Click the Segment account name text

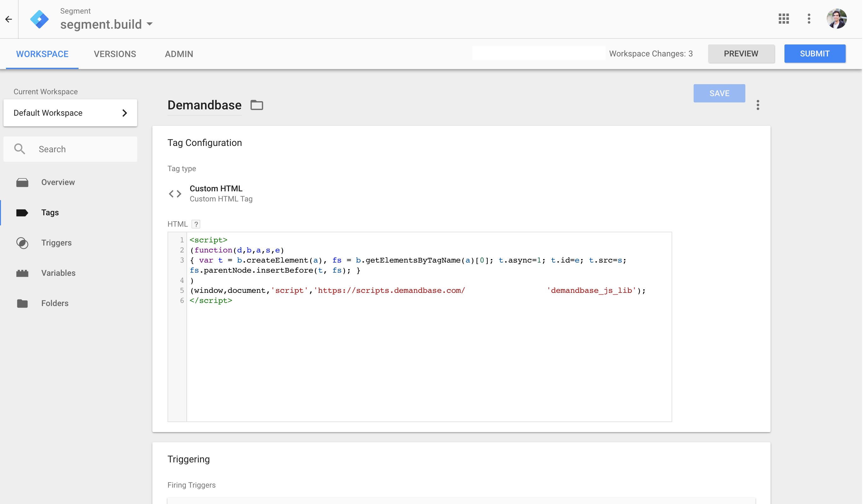click(x=75, y=11)
